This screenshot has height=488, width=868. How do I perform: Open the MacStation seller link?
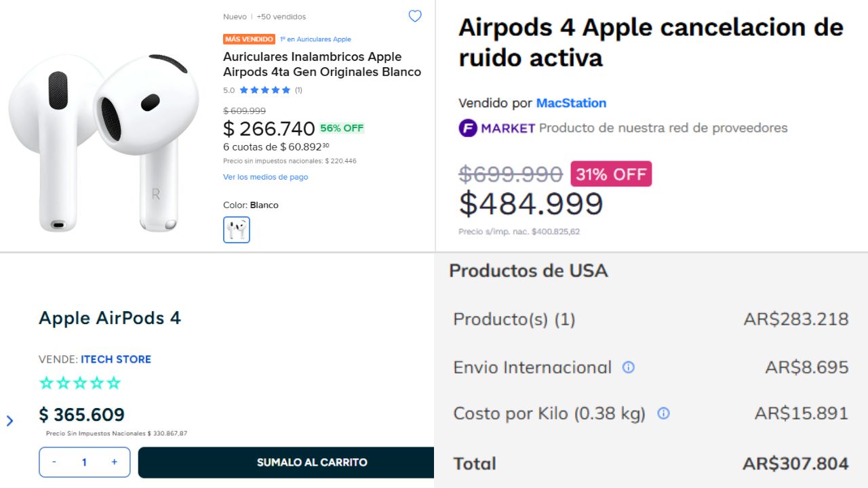571,103
